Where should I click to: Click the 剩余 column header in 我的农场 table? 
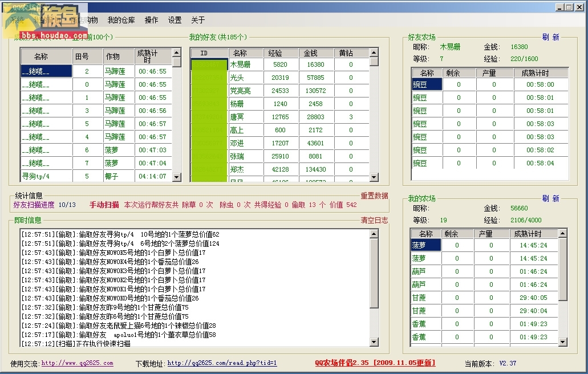[457, 234]
